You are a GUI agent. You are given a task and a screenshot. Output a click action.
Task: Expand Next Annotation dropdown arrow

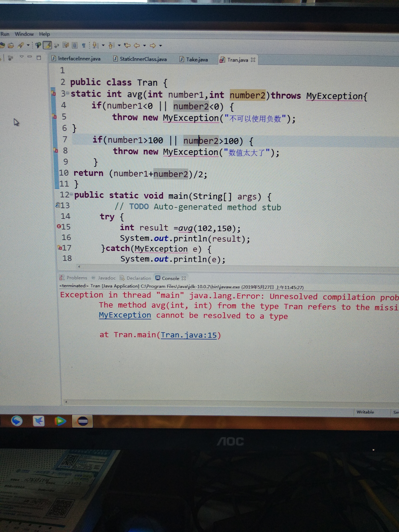pos(103,45)
